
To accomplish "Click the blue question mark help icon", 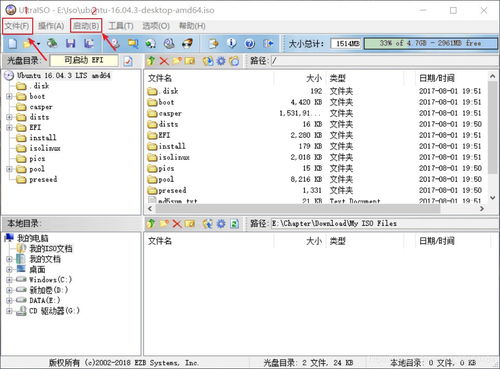I will [250, 43].
